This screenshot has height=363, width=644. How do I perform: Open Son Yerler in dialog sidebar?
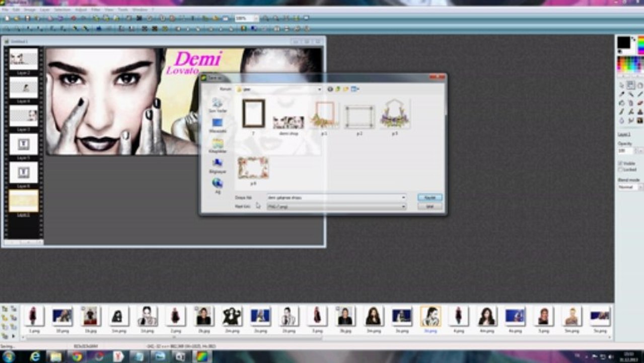[218, 105]
